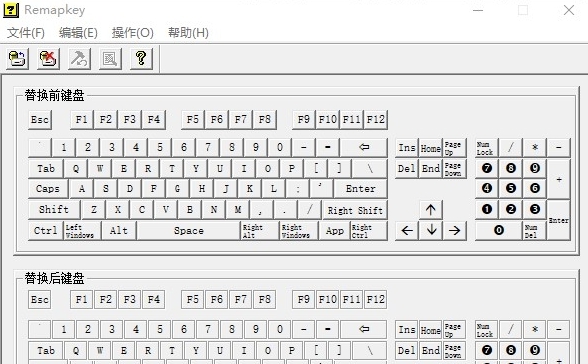588x364 pixels.
Task: Select Page Down key on 替换前键盘
Action: 454,169
